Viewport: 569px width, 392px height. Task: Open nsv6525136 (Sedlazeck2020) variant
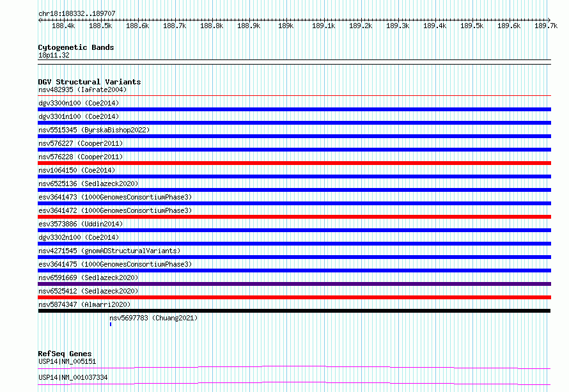pyautogui.click(x=88, y=184)
